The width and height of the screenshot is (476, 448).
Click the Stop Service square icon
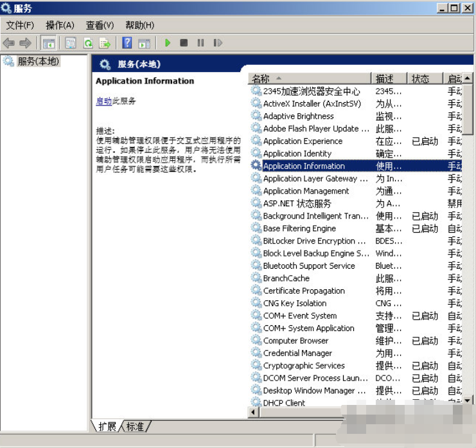pyautogui.click(x=184, y=43)
